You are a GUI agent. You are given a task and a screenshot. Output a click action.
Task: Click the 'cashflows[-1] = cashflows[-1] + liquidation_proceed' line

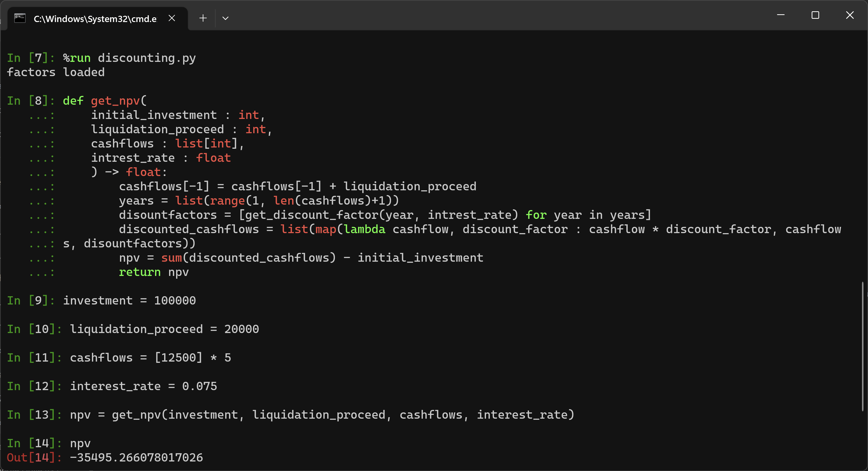pyautogui.click(x=298, y=186)
